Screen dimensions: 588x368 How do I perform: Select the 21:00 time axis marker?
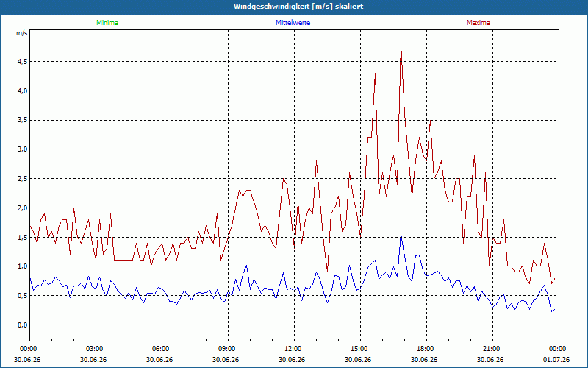492,349
